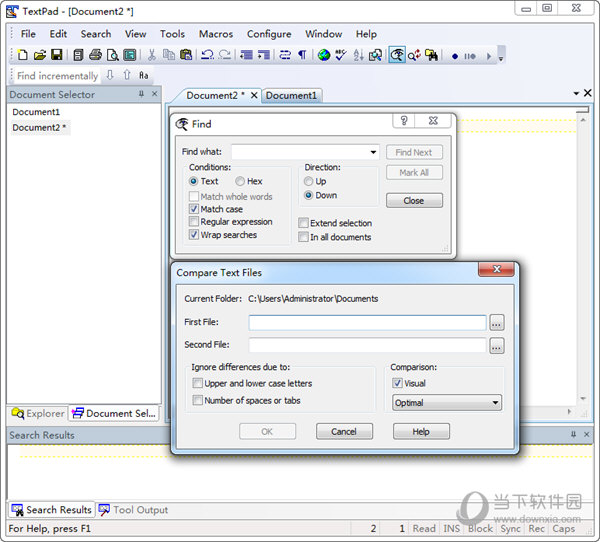Run the spelling check toolbar icon
Screen dimensions: 600x542
pos(341,55)
